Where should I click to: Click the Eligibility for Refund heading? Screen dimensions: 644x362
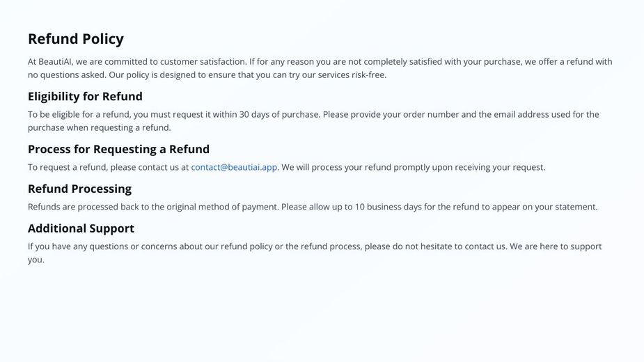85,97
